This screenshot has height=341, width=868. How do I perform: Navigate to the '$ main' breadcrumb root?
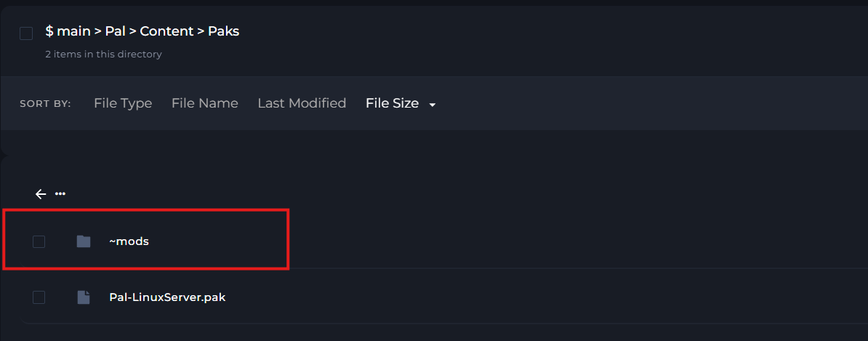tap(68, 31)
